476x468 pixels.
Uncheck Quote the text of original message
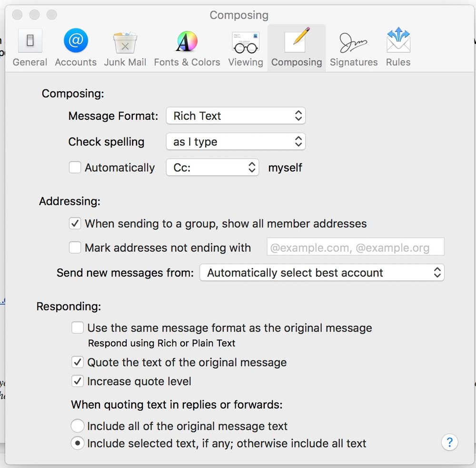78,362
